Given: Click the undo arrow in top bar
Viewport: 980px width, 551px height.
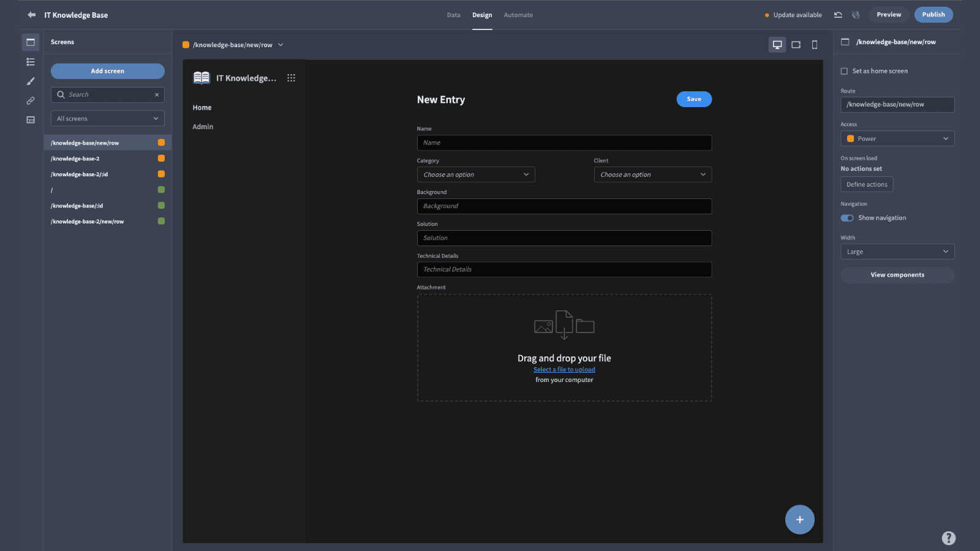Looking at the screenshot, I should tap(838, 15).
